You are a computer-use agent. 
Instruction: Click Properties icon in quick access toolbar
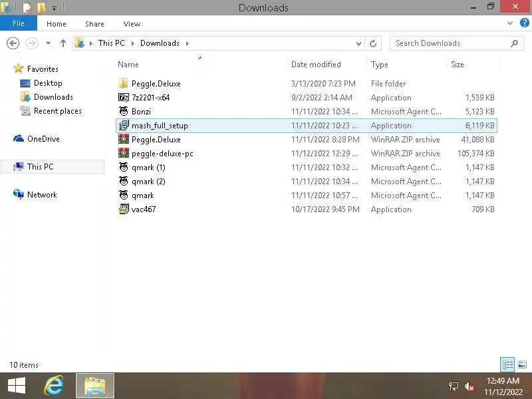pos(27,7)
